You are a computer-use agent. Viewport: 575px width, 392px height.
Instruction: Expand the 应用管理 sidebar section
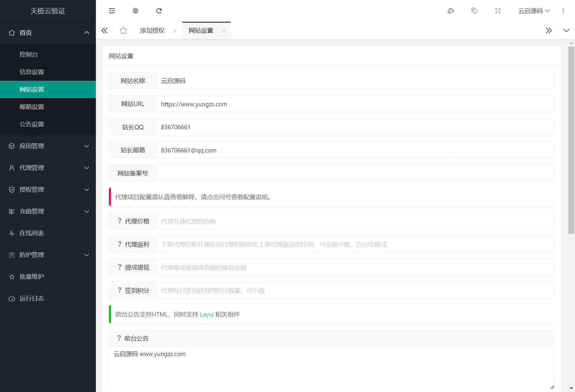[x=32, y=146]
